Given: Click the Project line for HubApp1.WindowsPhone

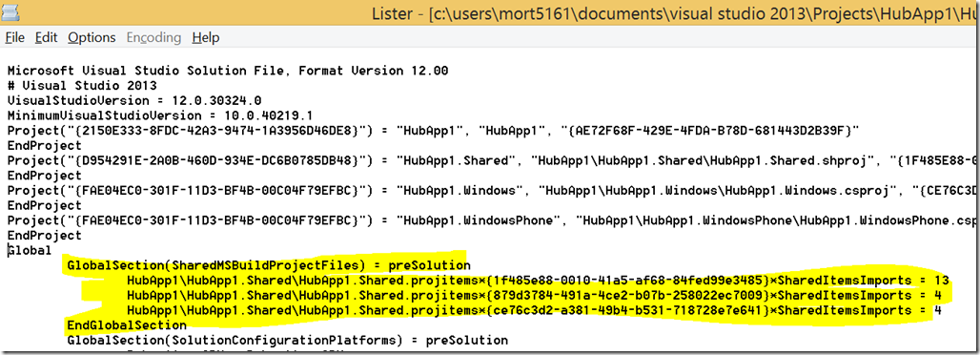Looking at the screenshot, I should [x=493, y=221].
